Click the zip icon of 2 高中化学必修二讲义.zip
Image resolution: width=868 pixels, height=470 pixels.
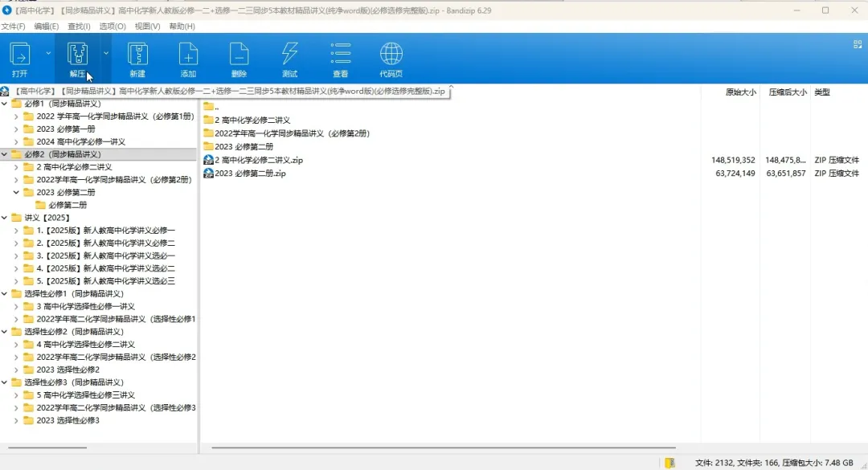pyautogui.click(x=208, y=160)
